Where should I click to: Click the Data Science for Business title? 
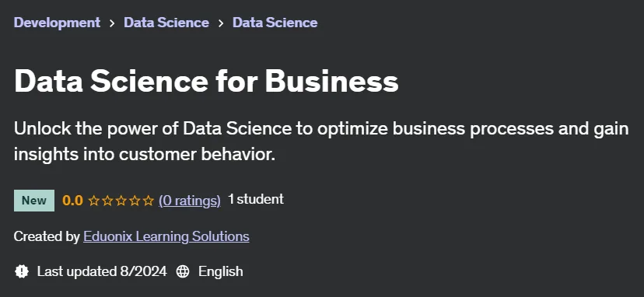[206, 82]
